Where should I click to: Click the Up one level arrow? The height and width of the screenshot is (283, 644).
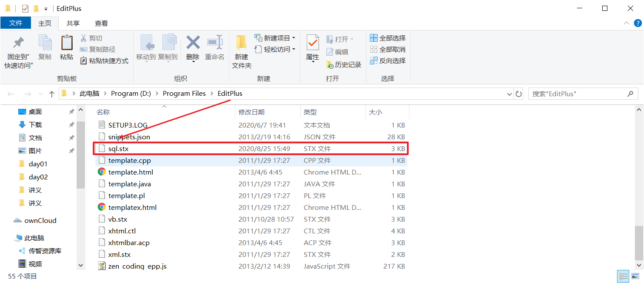(52, 94)
